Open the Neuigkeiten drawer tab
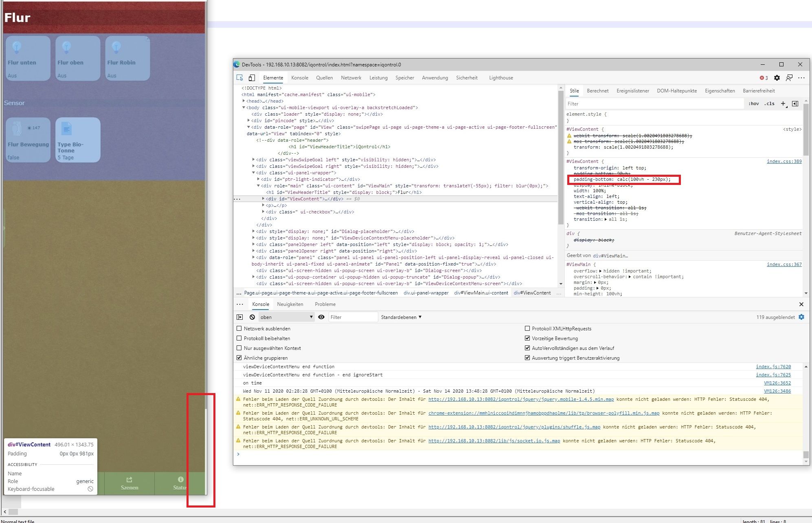Screen dimensions: 812x523 [290, 304]
